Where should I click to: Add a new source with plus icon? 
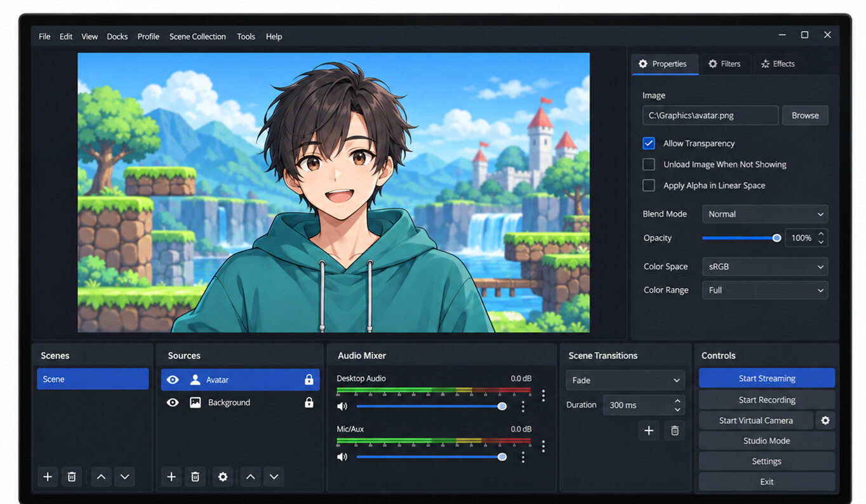point(171,477)
